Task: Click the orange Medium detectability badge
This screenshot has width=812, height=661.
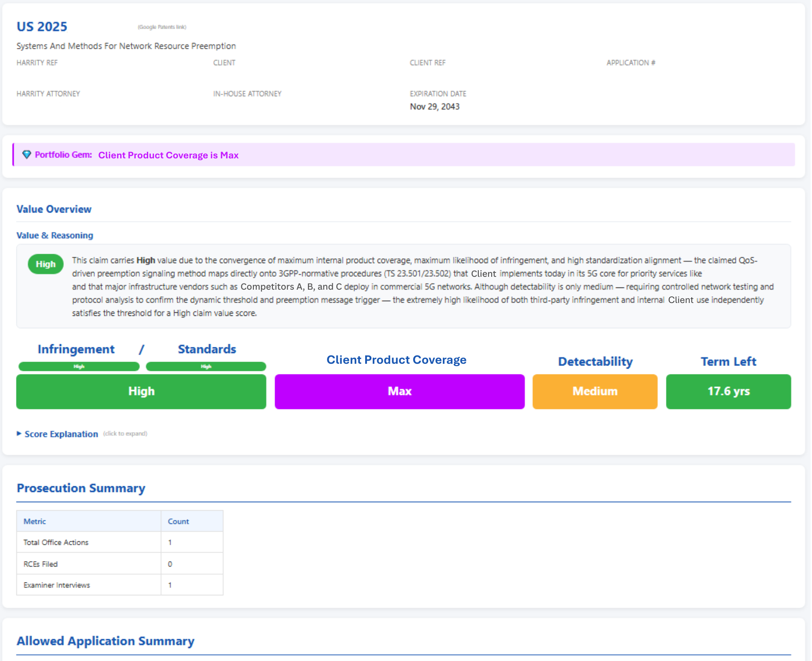Action: [595, 391]
